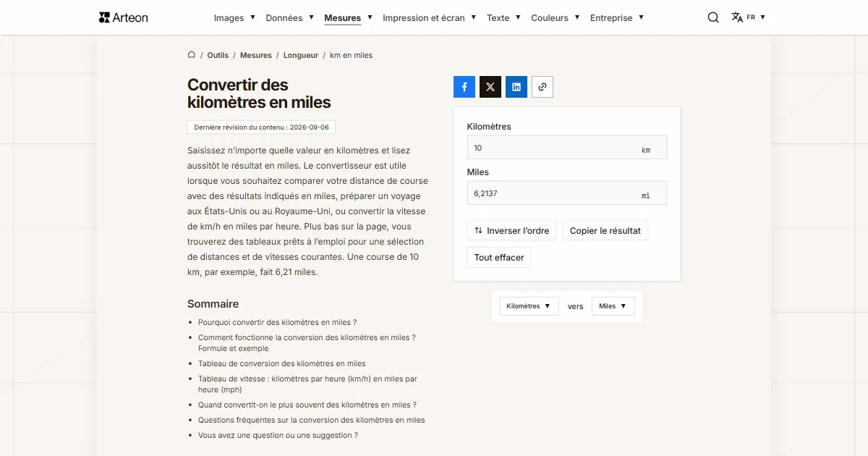868x456 pixels.
Task: Jump to Questions fréquentes section
Action: coord(312,420)
